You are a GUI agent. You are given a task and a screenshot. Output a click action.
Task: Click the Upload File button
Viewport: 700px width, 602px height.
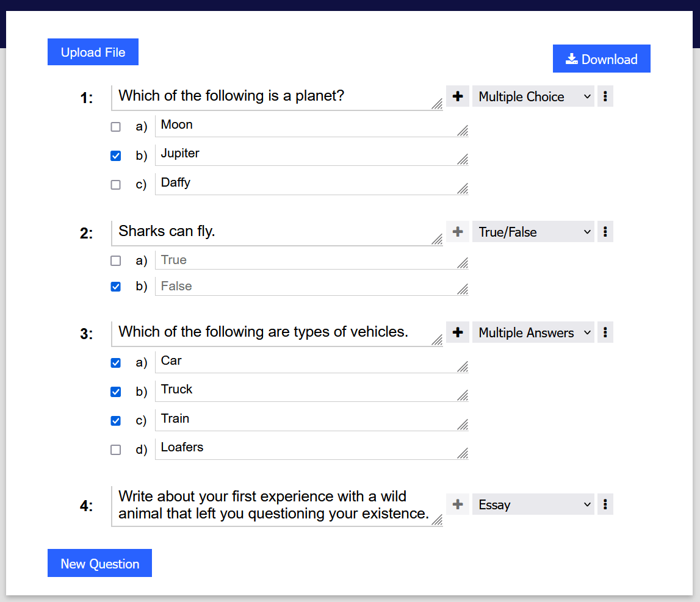93,52
